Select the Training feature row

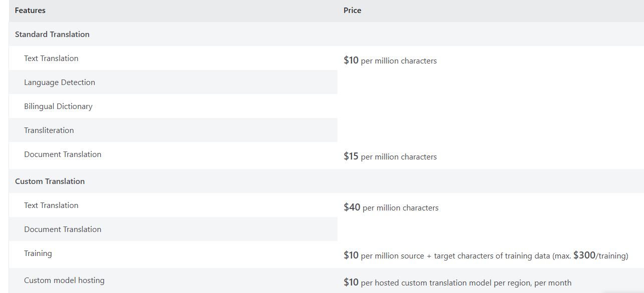(x=38, y=253)
